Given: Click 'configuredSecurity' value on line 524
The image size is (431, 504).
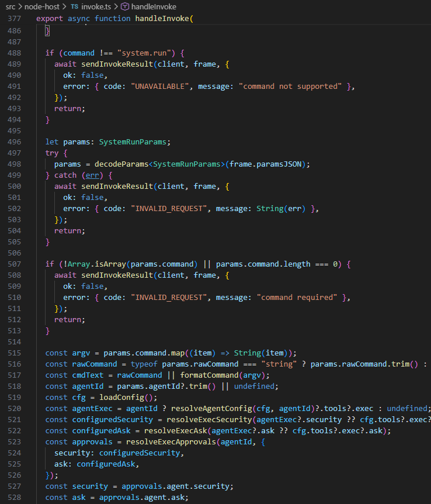Looking at the screenshot, I should (140, 453).
